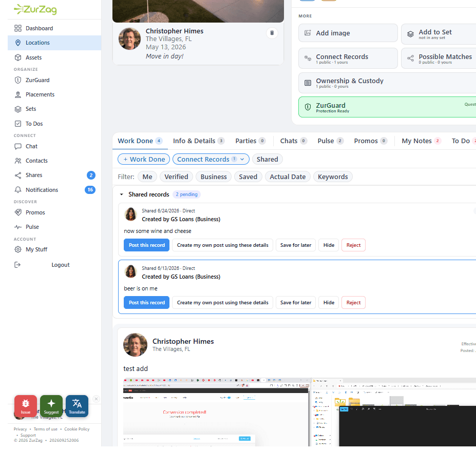Open the Actual Date filter
This screenshot has height=470, width=476.
coord(288,177)
